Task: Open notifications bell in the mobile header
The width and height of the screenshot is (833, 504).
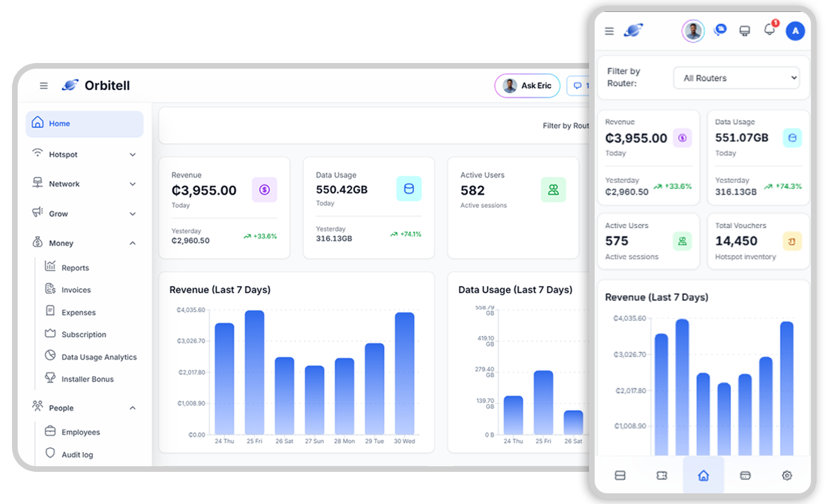Action: pos(769,30)
